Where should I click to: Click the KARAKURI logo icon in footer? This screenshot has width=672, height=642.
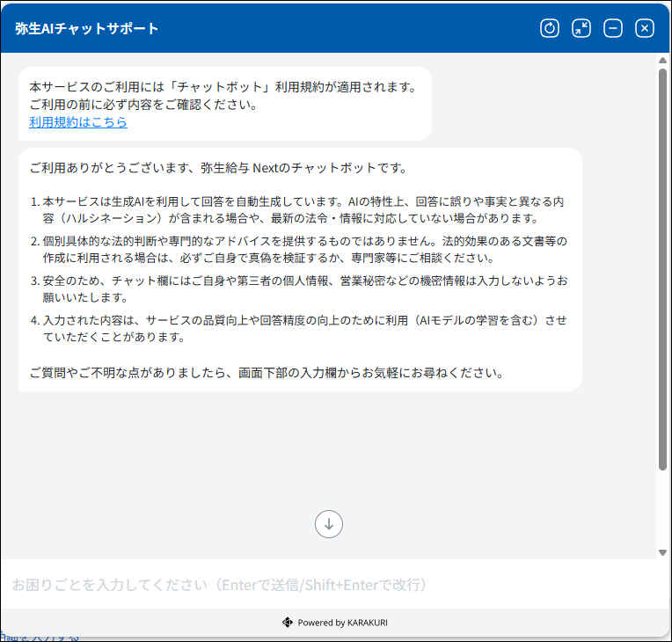(287, 623)
